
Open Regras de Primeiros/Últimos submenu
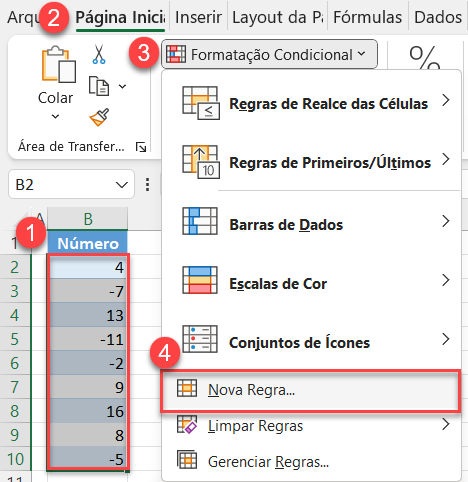coord(311,159)
